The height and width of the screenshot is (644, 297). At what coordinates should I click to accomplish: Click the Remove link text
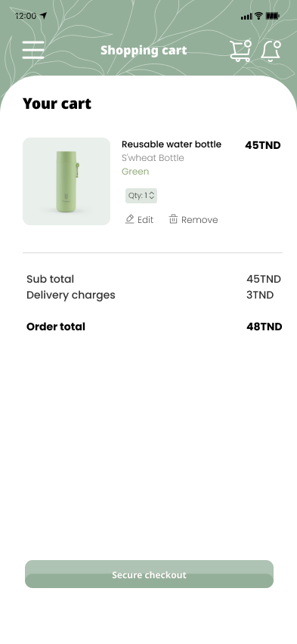200,220
